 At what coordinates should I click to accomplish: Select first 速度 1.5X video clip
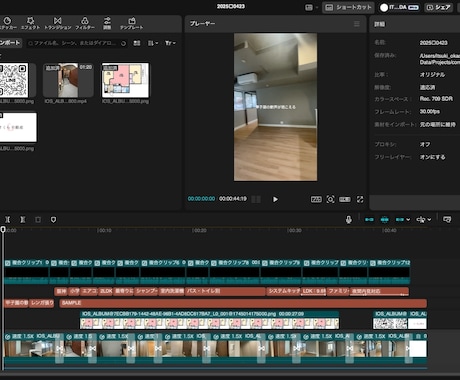[x=32, y=348]
